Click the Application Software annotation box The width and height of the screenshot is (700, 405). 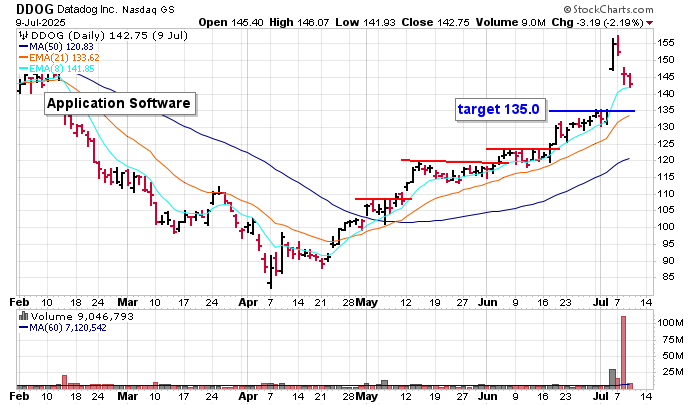pos(120,104)
